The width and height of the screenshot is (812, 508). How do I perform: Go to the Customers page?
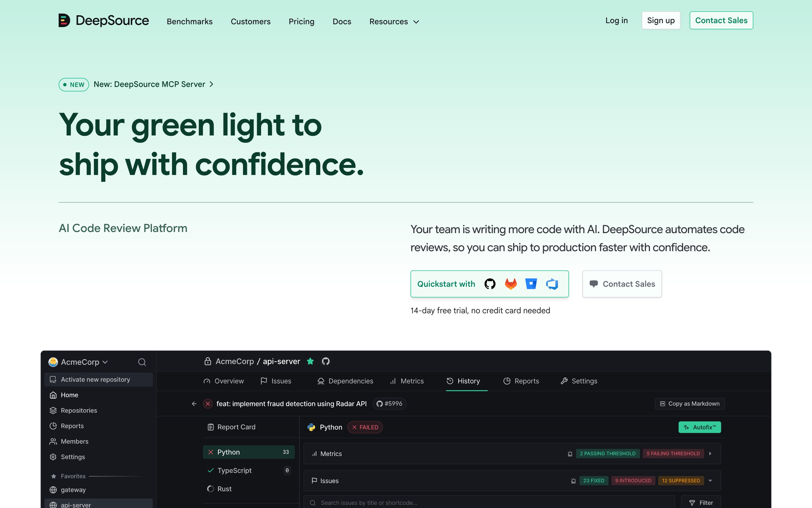[251, 21]
